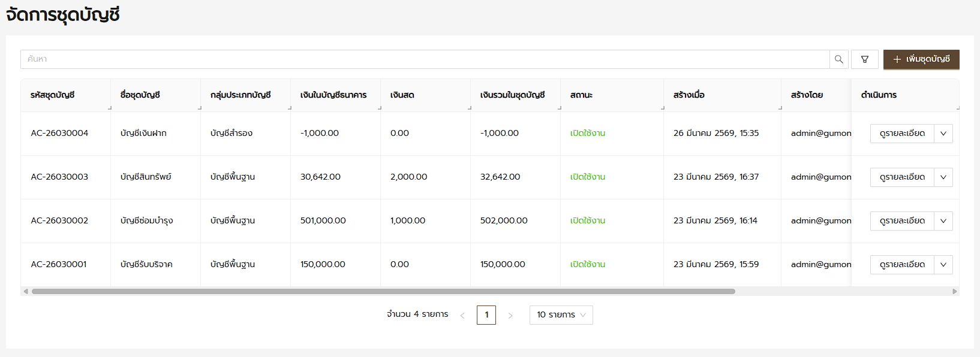Click the search magnifier icon
The width and height of the screenshot is (980, 357).
(x=838, y=59)
